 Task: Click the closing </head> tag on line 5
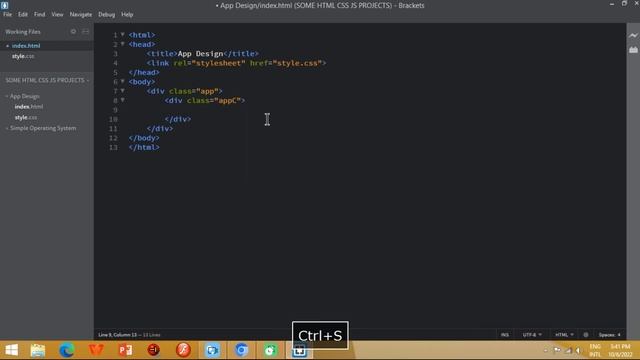pos(144,72)
